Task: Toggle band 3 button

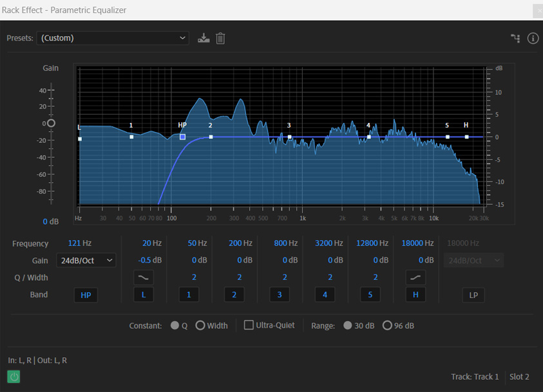Action: (x=280, y=295)
